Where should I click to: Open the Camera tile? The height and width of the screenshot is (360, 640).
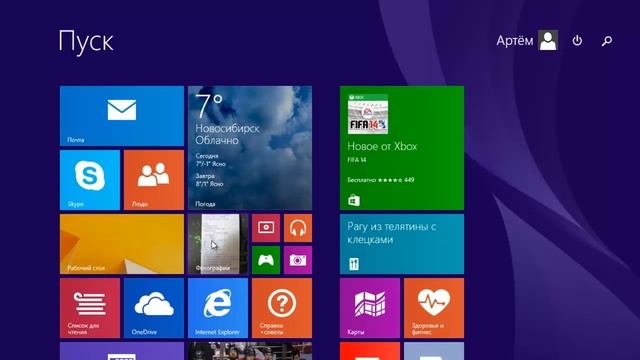click(298, 260)
